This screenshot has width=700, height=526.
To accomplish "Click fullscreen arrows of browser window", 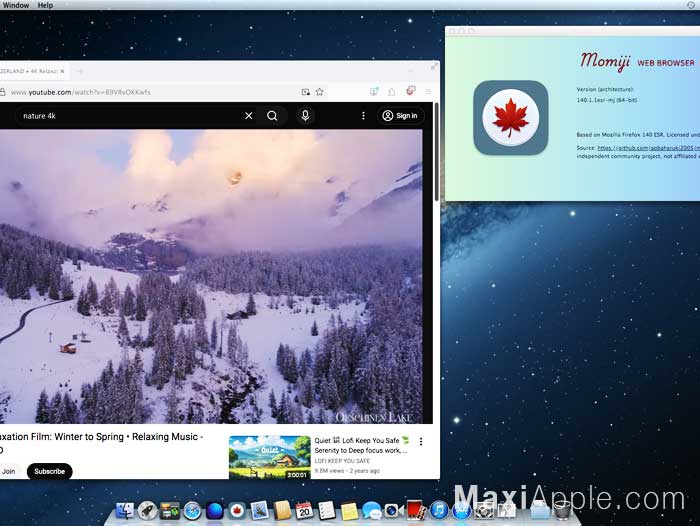I will click(434, 67).
